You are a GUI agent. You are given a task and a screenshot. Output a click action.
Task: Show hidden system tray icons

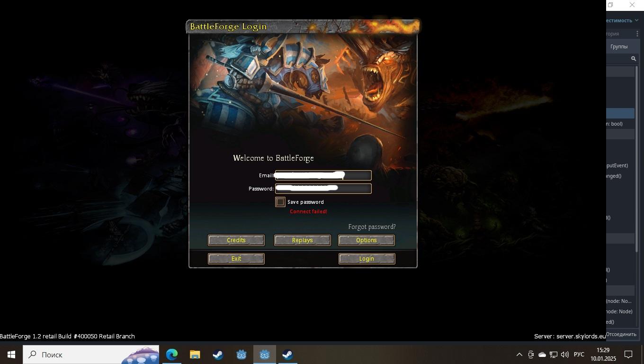point(519,355)
